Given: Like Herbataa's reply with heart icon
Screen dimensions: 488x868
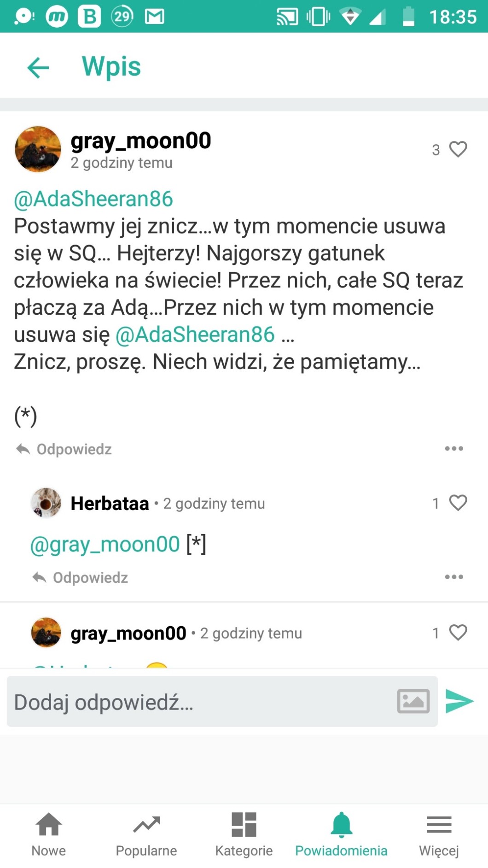Looking at the screenshot, I should click(458, 503).
